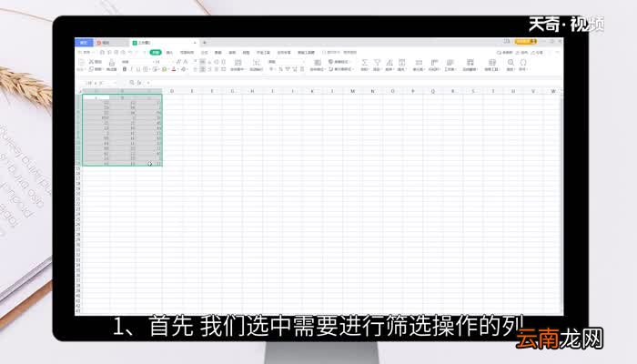The height and width of the screenshot is (364, 637).
Task: Click the command search field in menu bar
Action: [339, 53]
